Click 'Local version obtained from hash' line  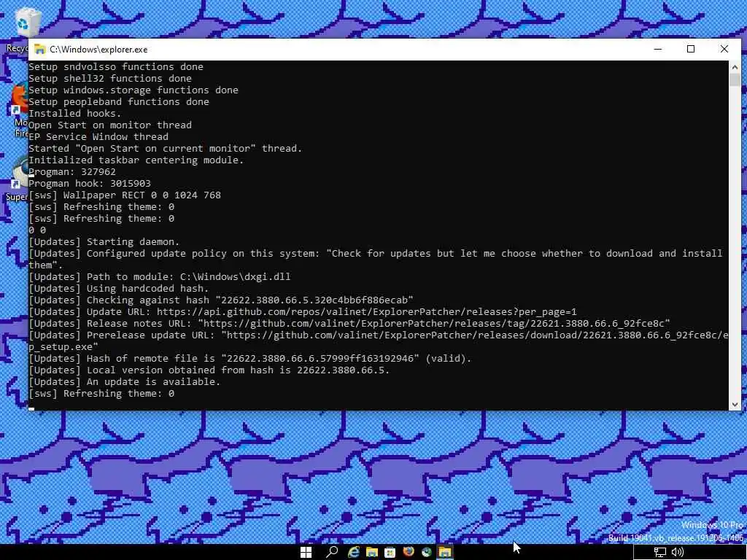point(209,370)
